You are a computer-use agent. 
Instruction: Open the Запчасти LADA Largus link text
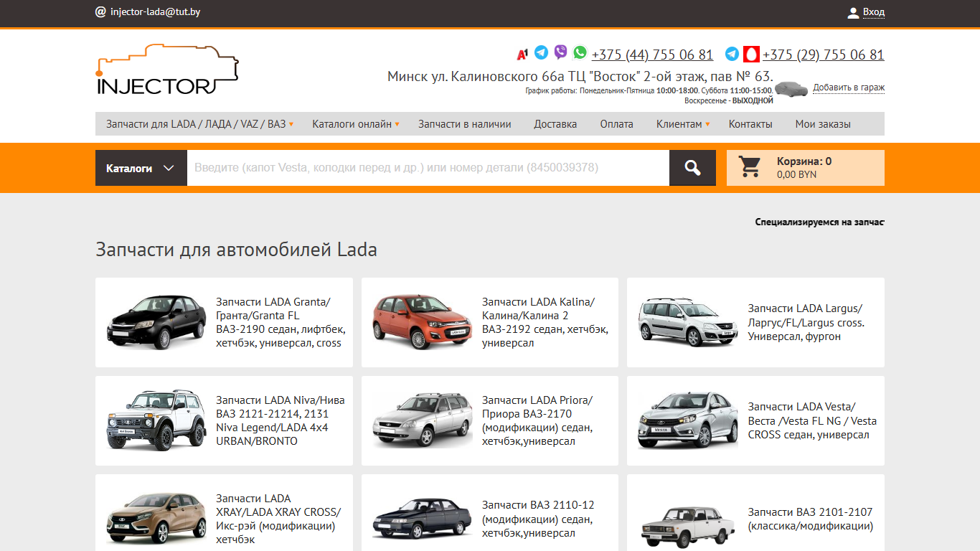(x=806, y=322)
